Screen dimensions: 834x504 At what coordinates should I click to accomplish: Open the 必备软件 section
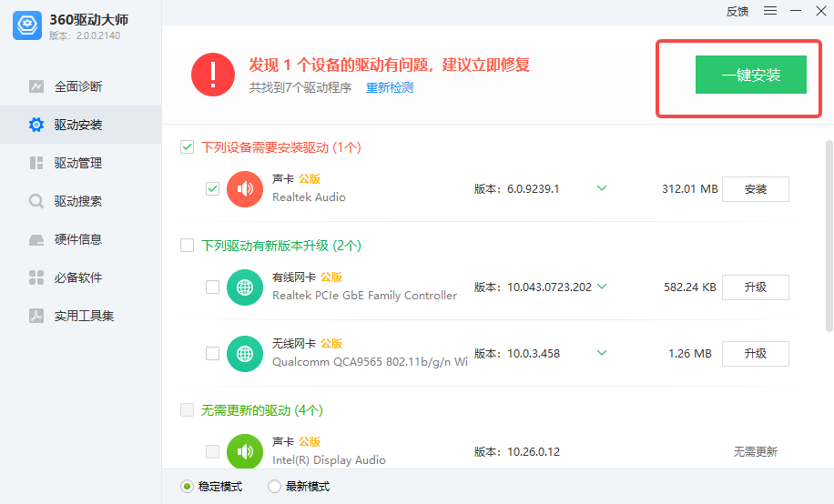pos(81,277)
